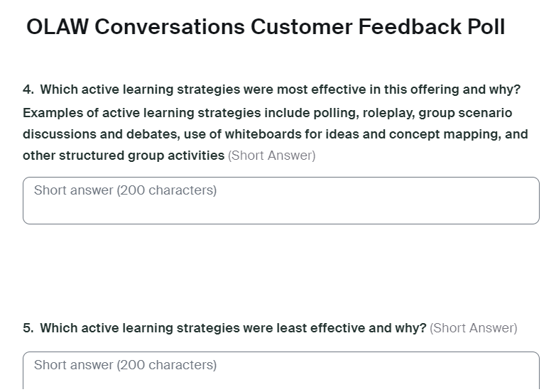Click the "other structured group activities" text
This screenshot has width=556, height=392.
pos(124,156)
